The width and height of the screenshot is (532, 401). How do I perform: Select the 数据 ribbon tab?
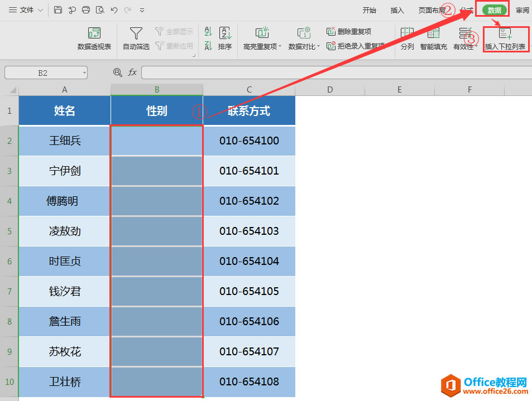tap(495, 10)
